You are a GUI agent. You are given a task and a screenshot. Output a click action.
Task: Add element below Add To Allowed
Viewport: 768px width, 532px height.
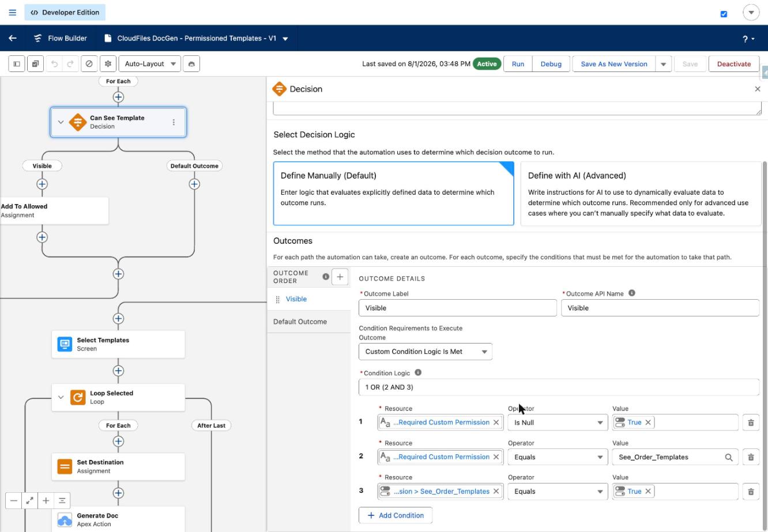(42, 237)
